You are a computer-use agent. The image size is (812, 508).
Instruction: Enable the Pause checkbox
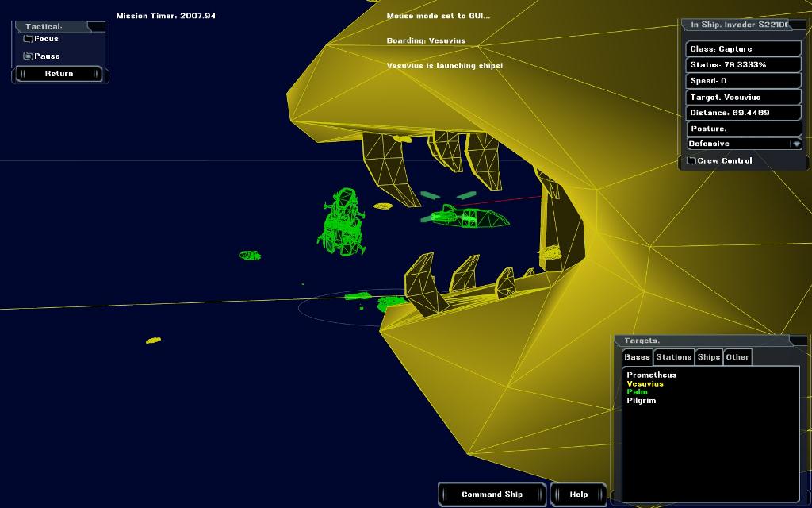click(28, 56)
